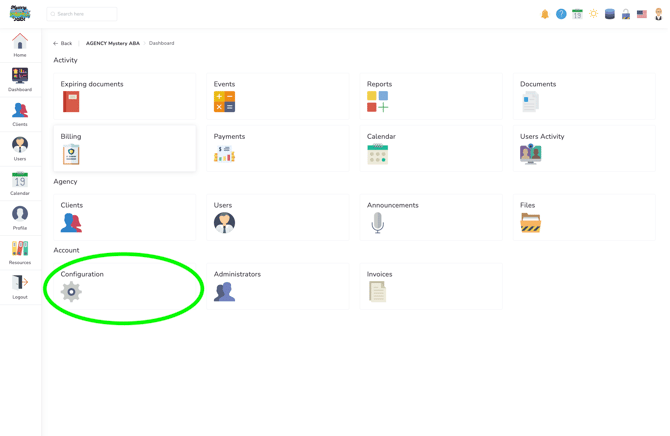The width and height of the screenshot is (670, 436).
Task: Click the app logo in top left
Action: pos(20,14)
